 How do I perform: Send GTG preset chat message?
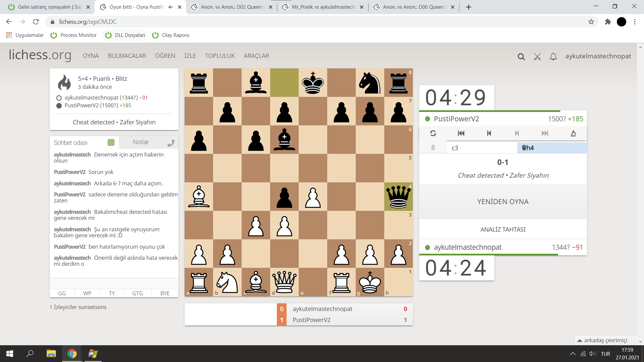138,293
